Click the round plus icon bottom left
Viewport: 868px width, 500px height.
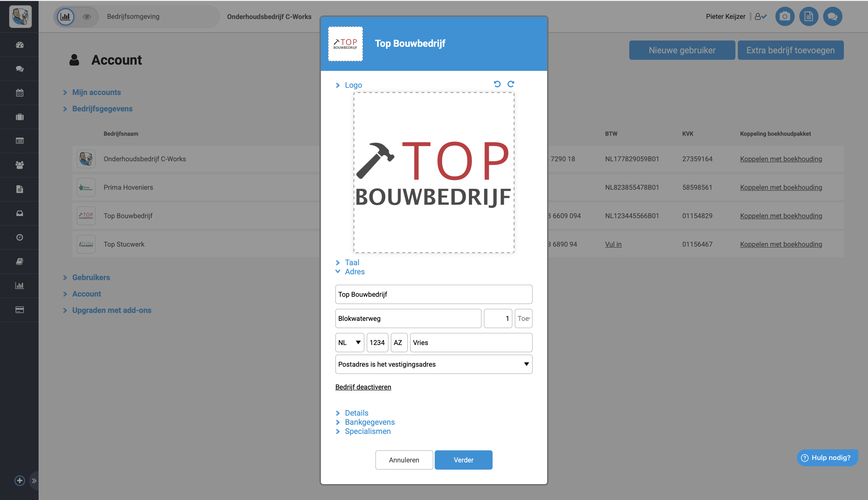tap(20, 480)
